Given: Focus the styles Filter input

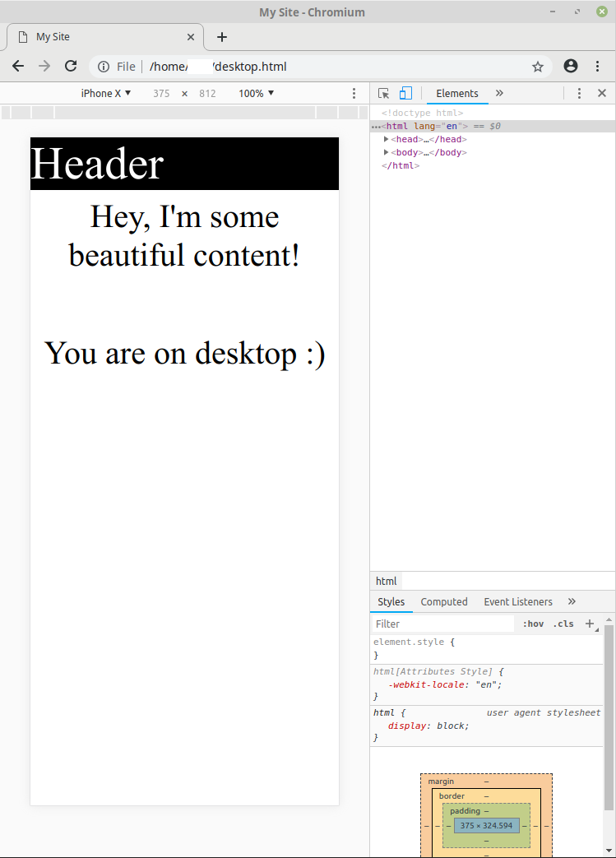Looking at the screenshot, I should point(443,624).
